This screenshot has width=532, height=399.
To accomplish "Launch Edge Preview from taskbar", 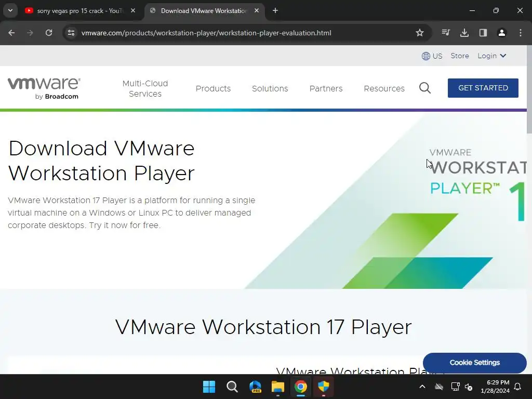I will [255, 387].
